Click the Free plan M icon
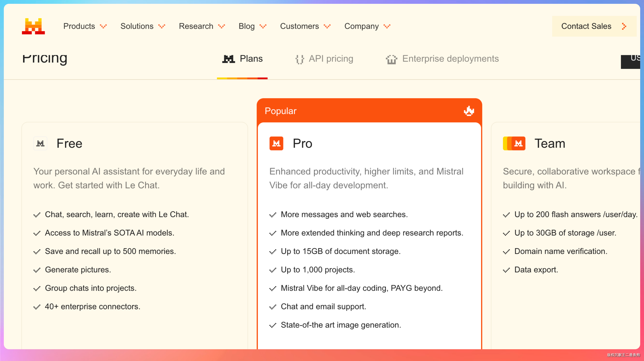Screen dimensions: 644x361 [40, 143]
